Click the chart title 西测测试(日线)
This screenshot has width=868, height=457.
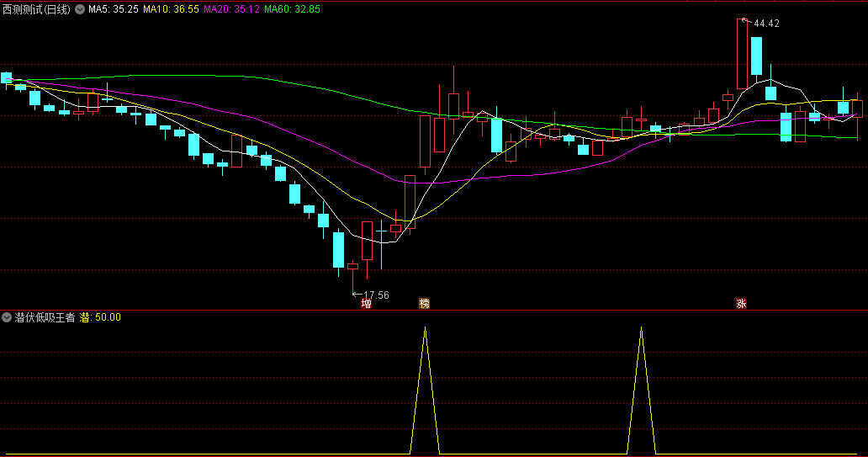(x=36, y=9)
